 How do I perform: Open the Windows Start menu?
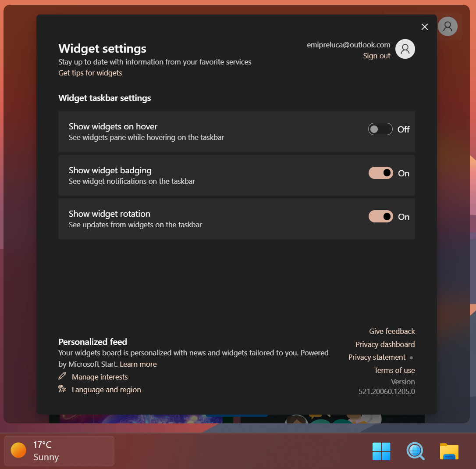[381, 451]
